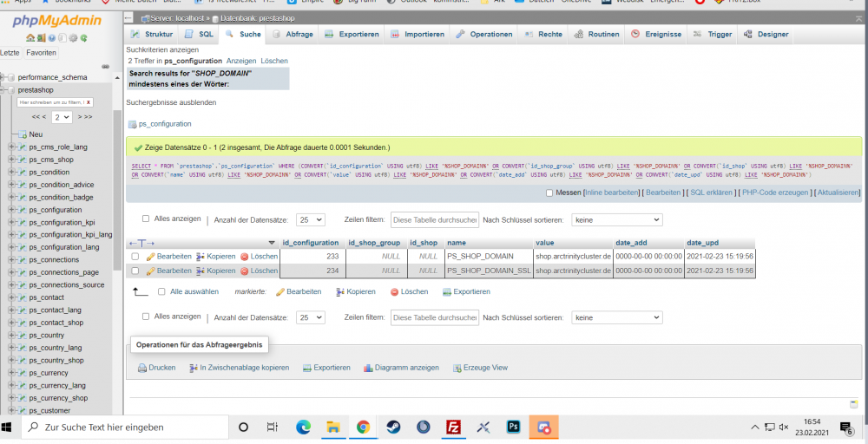Click SQL erklären link
Screen dimensions: 868x444
coord(712,193)
